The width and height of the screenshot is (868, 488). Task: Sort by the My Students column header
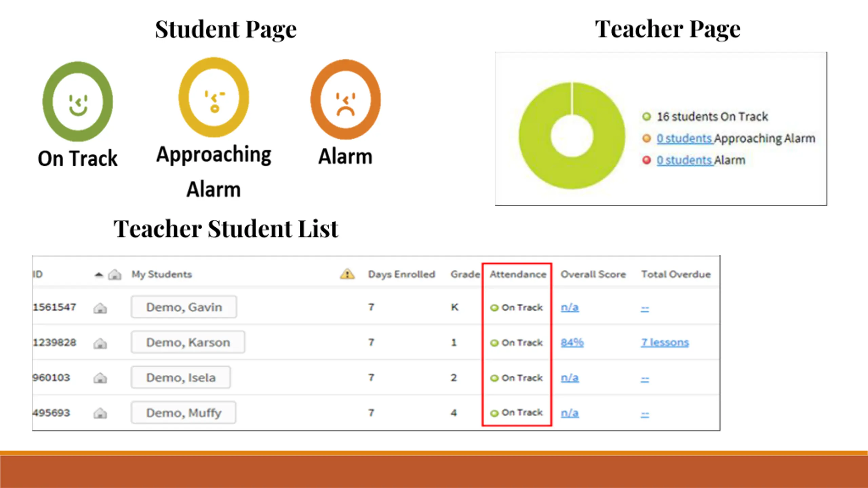[x=162, y=274]
